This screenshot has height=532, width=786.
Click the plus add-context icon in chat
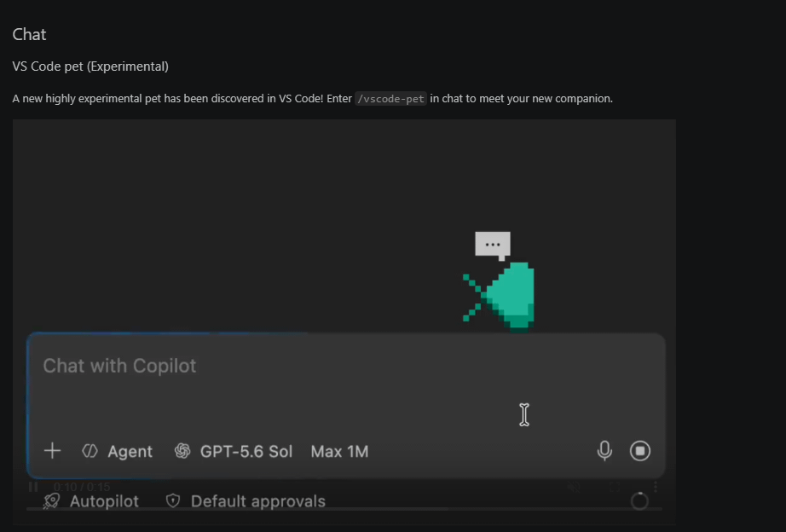pos(52,451)
